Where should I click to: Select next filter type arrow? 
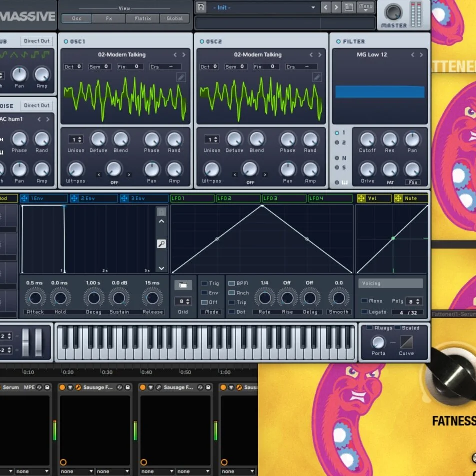click(x=421, y=55)
